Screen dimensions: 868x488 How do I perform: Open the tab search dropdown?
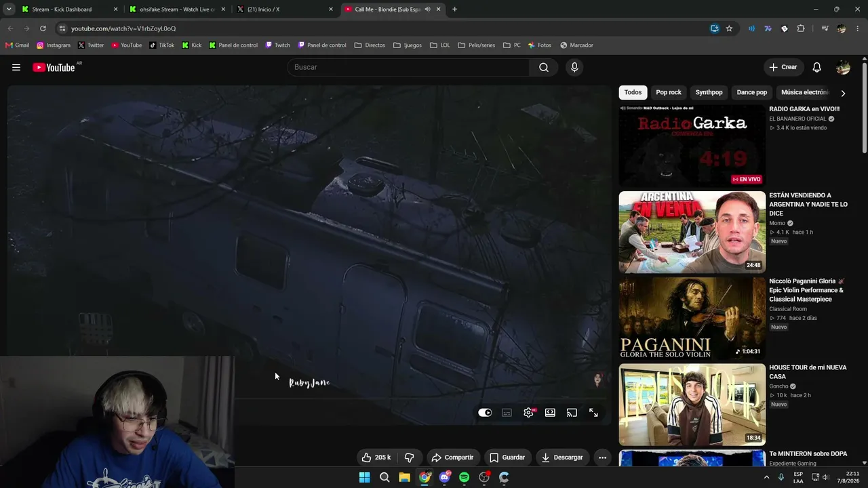[9, 9]
